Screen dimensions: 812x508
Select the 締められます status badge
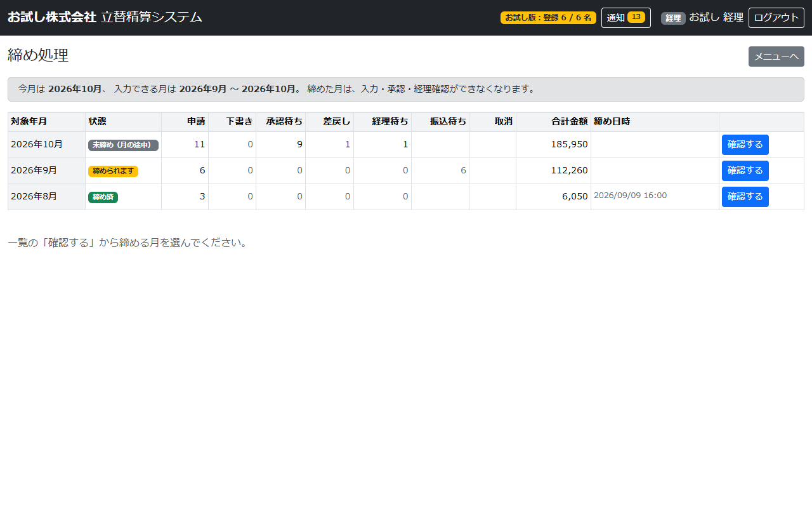tap(113, 171)
